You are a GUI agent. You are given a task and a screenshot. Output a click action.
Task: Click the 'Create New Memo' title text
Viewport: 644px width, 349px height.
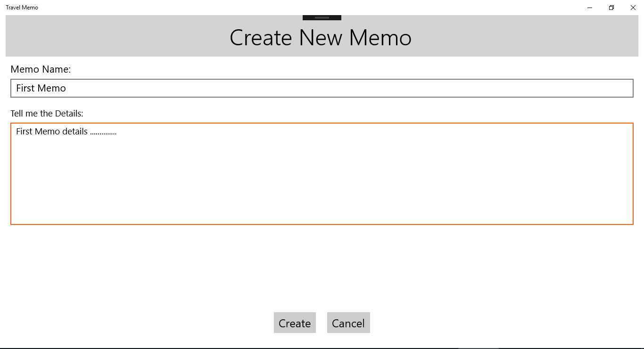320,38
